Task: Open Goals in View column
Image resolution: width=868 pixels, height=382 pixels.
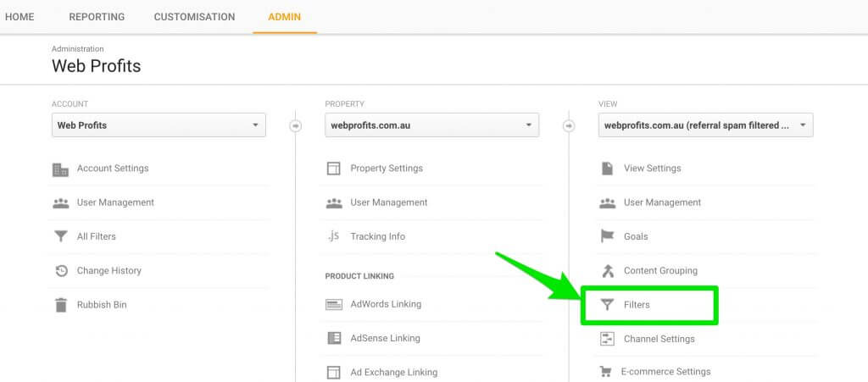Action: (636, 236)
